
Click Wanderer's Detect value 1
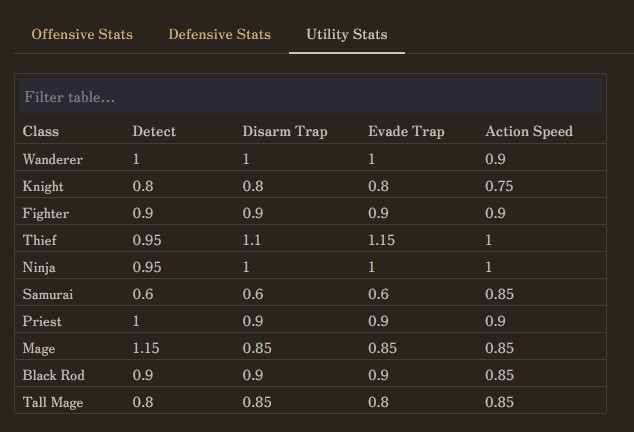click(136, 159)
